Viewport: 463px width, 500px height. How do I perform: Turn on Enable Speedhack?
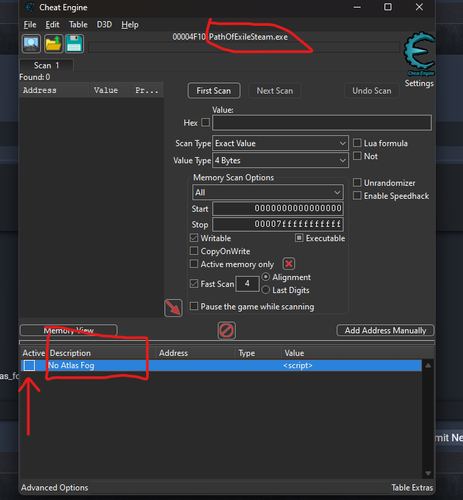tap(357, 195)
